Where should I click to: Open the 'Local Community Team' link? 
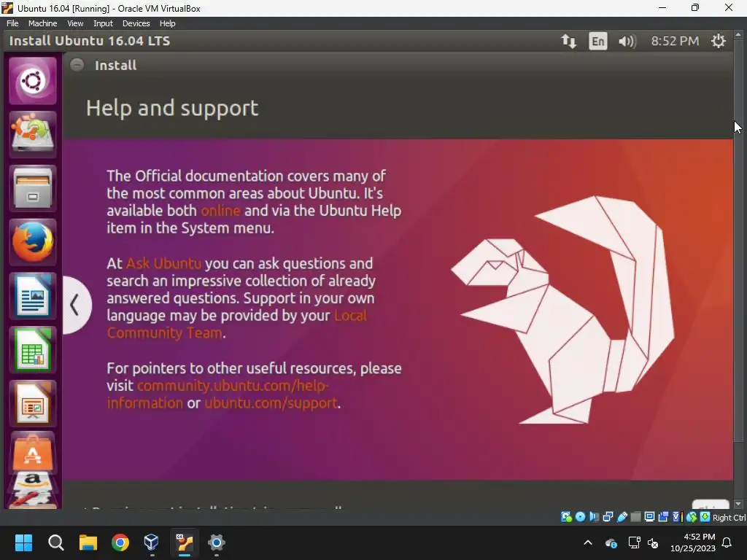point(237,324)
